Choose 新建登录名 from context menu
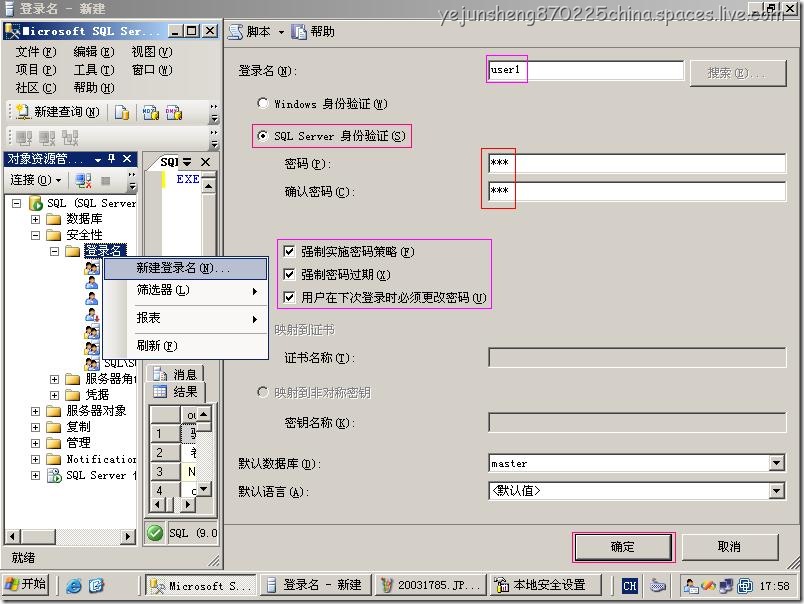This screenshot has height=604, width=804. coord(185,268)
